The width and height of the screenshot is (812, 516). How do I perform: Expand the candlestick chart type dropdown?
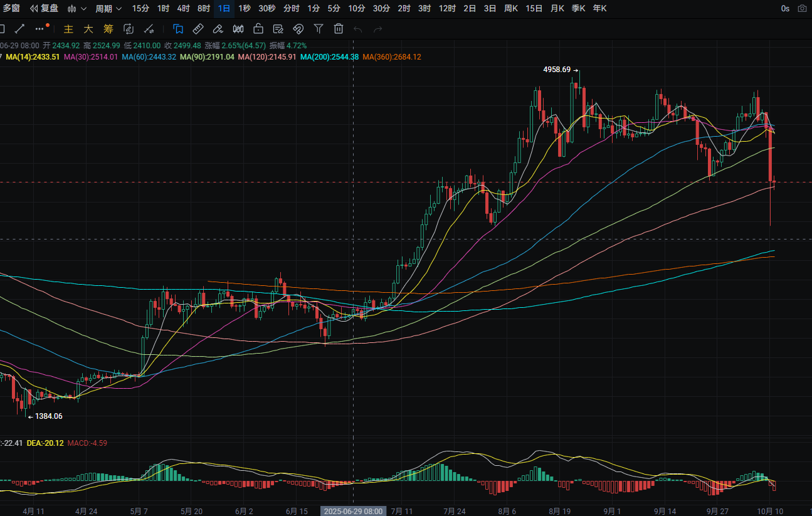(76, 9)
